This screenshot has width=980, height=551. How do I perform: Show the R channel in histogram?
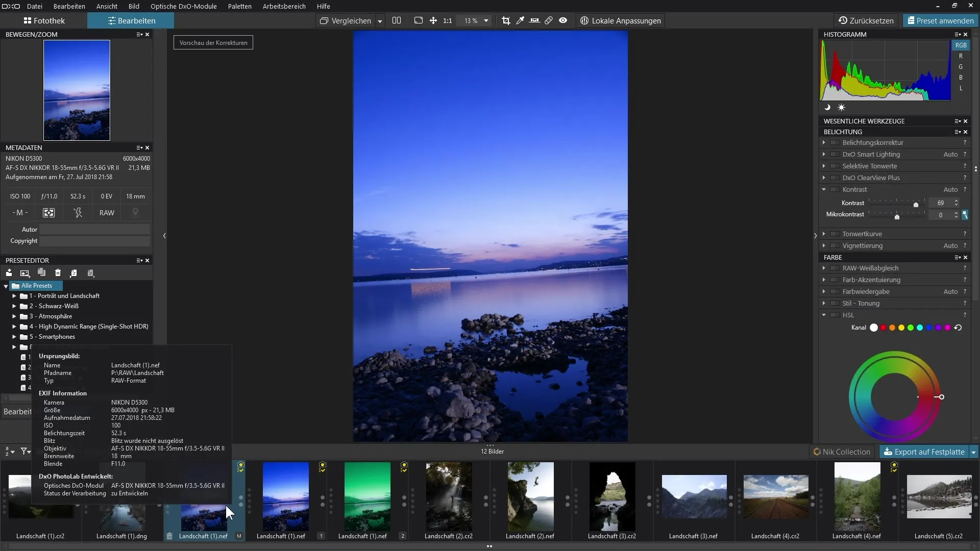coord(961,56)
